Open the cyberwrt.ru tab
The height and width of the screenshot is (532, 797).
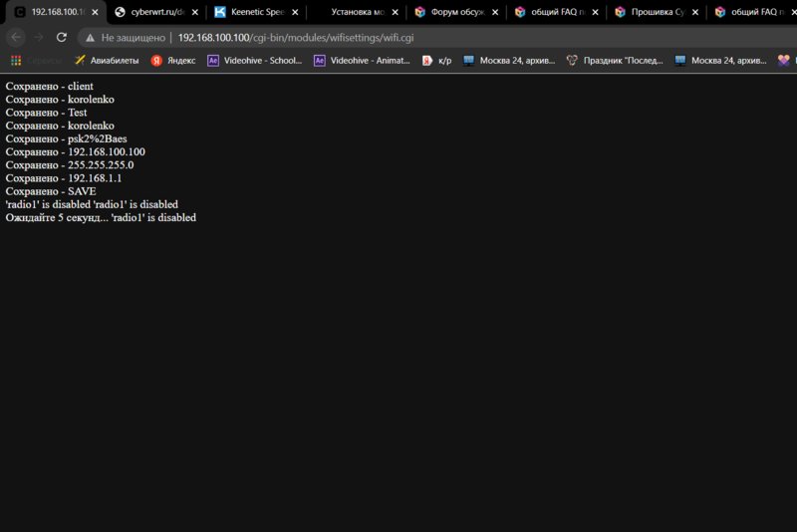(156, 12)
